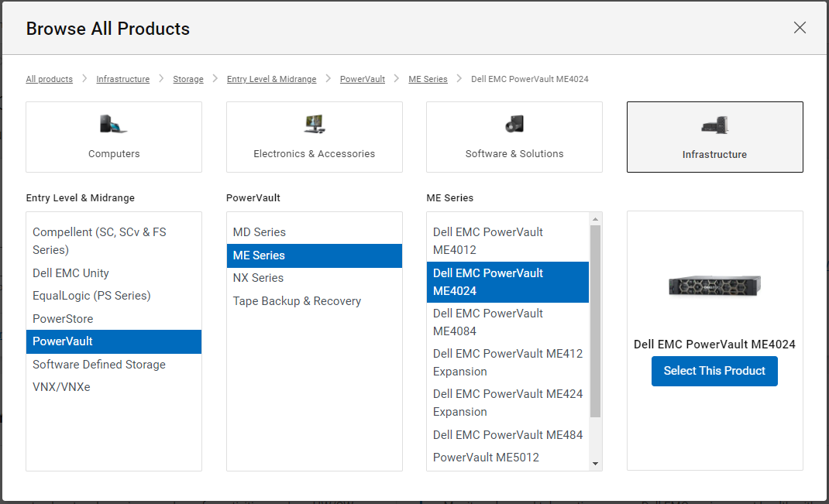The width and height of the screenshot is (829, 504).
Task: Select PowerVault ME5012 model
Action: [486, 457]
